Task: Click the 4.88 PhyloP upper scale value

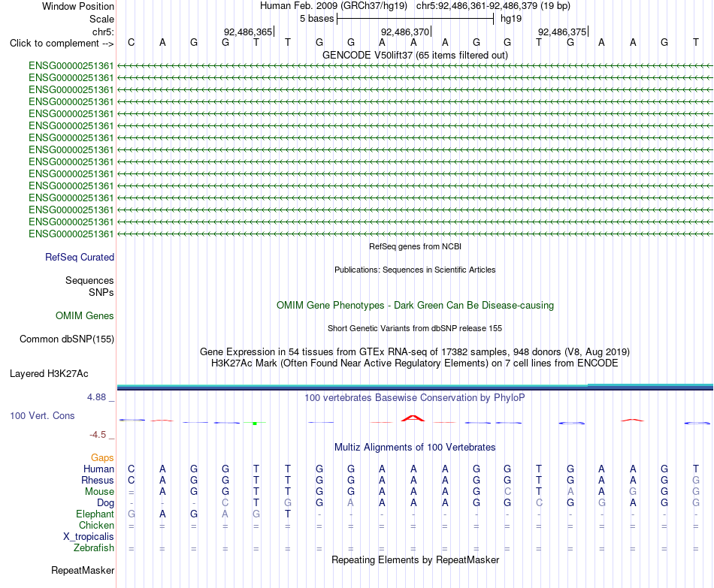Action: pyautogui.click(x=96, y=397)
